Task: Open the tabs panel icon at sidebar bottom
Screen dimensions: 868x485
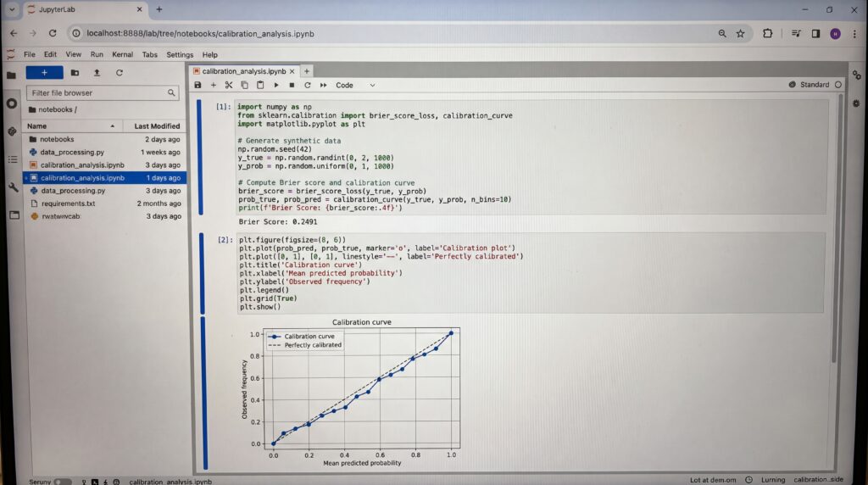Action: point(14,215)
